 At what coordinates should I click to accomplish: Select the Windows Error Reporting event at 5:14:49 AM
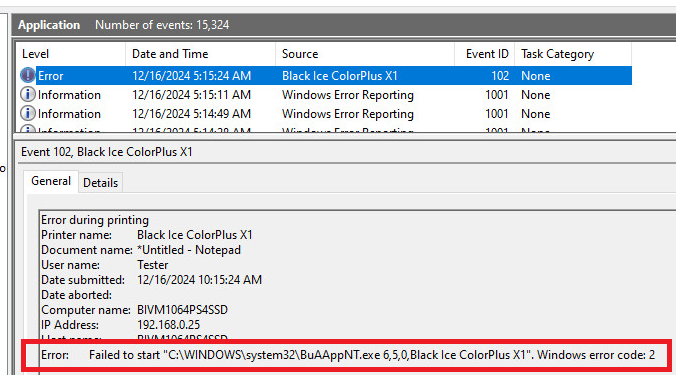pos(325,113)
